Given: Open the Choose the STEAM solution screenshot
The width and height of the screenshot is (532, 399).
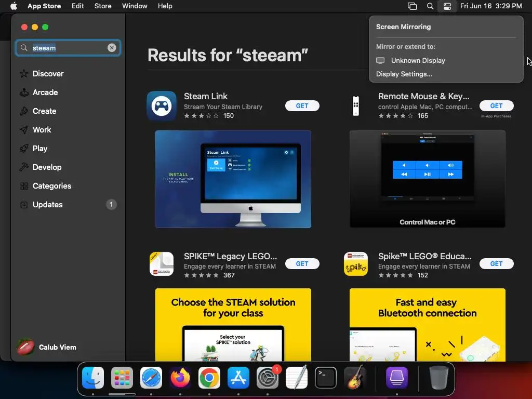Looking at the screenshot, I should tap(233, 325).
